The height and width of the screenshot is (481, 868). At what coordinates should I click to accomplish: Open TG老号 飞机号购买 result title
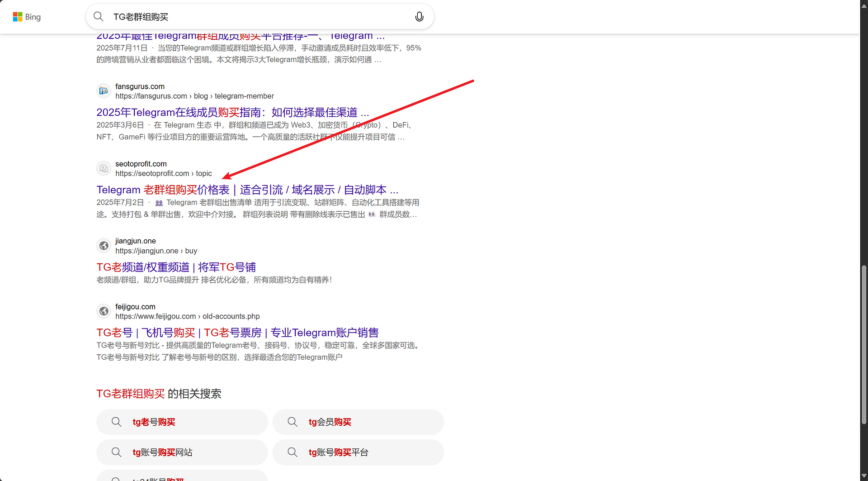point(237,333)
